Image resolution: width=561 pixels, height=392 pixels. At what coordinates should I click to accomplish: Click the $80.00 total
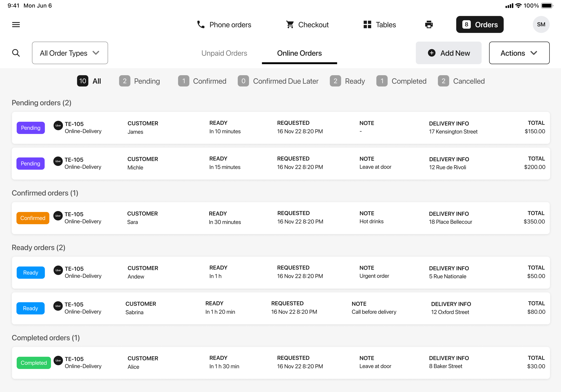[536, 312]
